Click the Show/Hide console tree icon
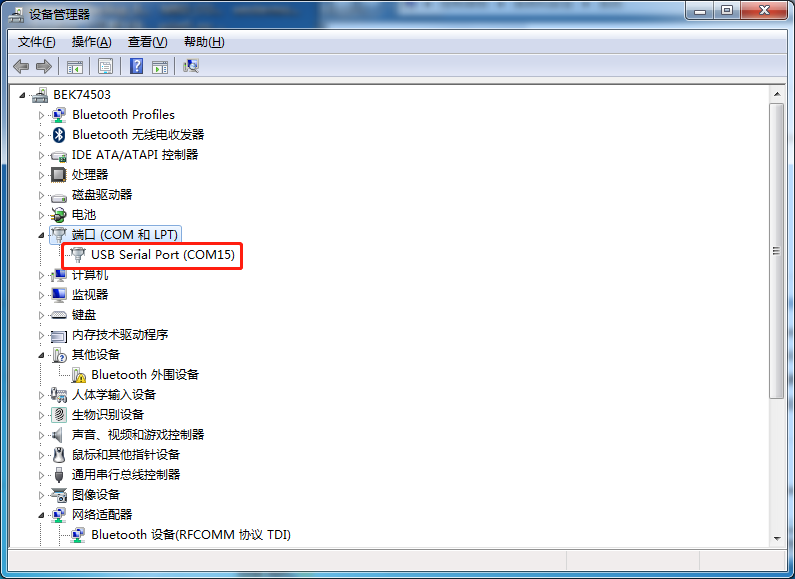Image resolution: width=795 pixels, height=579 pixels. point(75,66)
